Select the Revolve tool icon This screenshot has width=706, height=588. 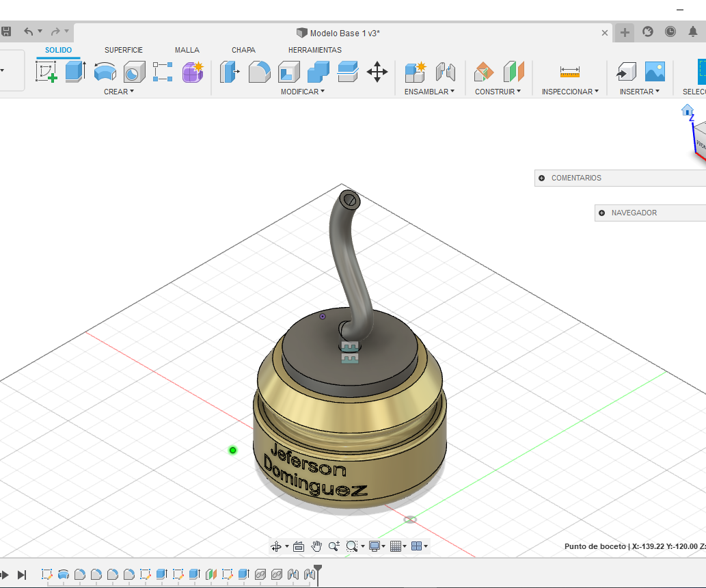pos(105,72)
